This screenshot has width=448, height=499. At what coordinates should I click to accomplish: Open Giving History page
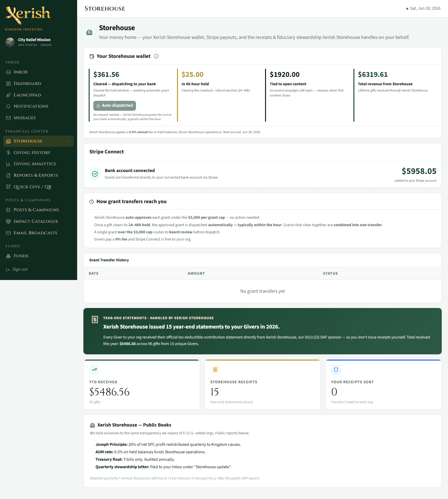click(x=39, y=153)
